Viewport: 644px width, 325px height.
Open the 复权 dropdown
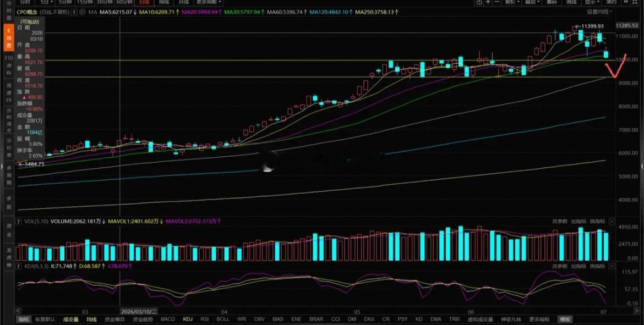pyautogui.click(x=512, y=2)
